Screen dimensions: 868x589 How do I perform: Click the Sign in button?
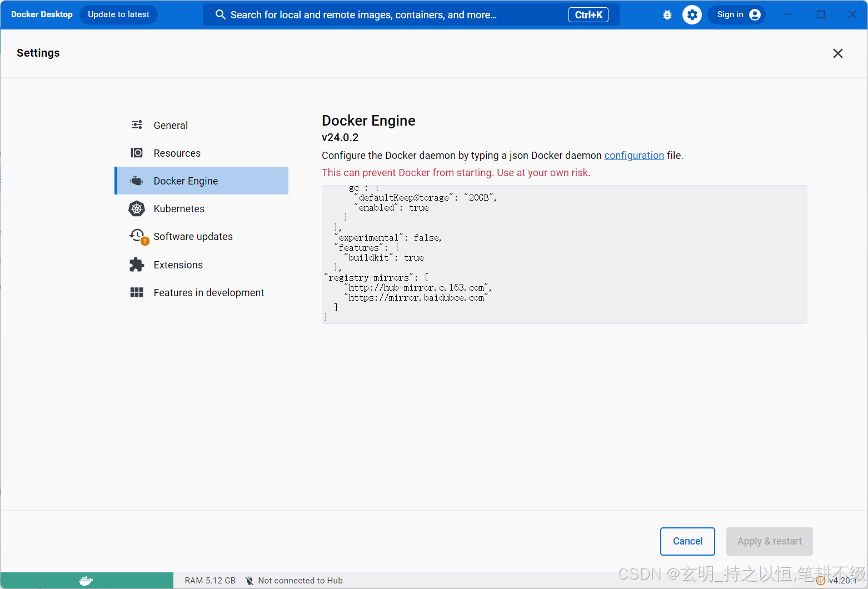(x=736, y=14)
